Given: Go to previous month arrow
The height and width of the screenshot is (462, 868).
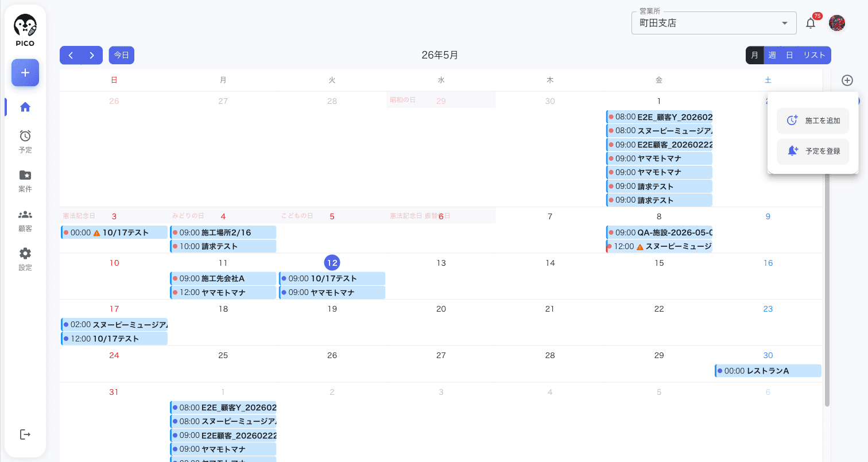Looking at the screenshot, I should [71, 55].
